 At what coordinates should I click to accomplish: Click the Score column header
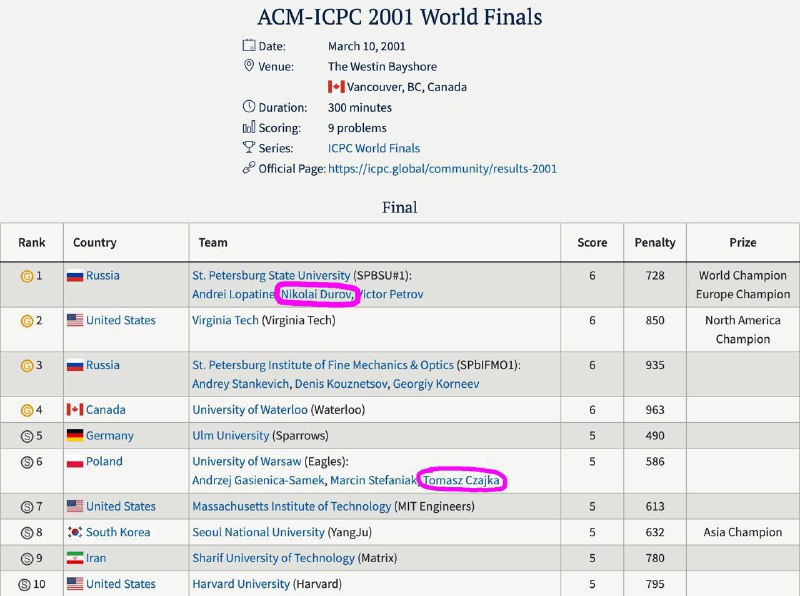click(x=592, y=243)
